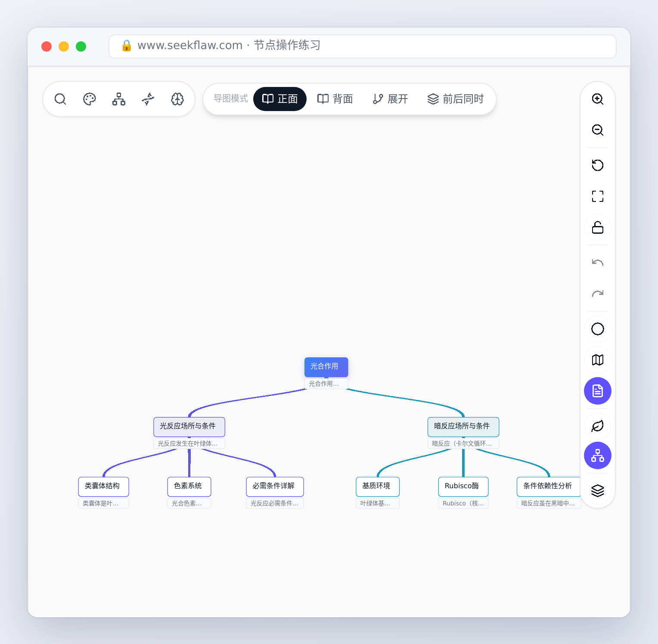Select the 条件依赖性分析 node

click(549, 486)
